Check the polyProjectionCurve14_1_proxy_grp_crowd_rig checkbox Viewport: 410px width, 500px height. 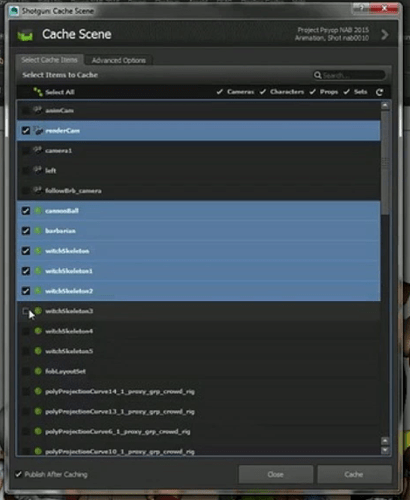tap(26, 391)
